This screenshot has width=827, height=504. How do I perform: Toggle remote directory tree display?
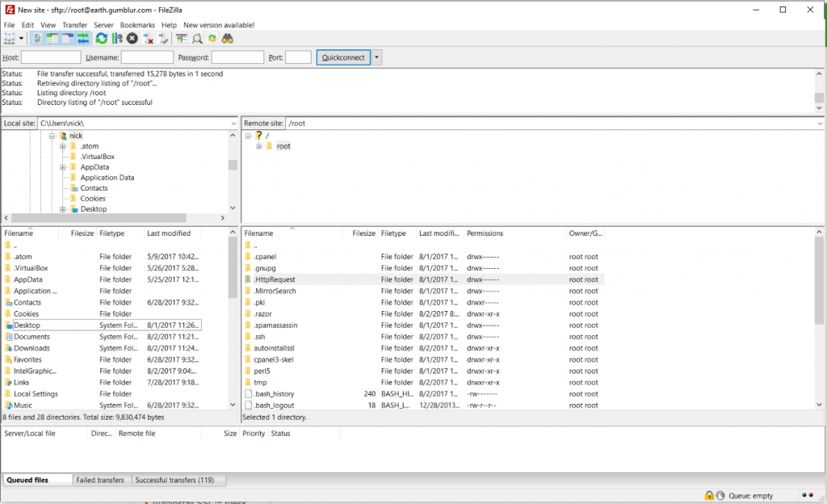click(68, 39)
